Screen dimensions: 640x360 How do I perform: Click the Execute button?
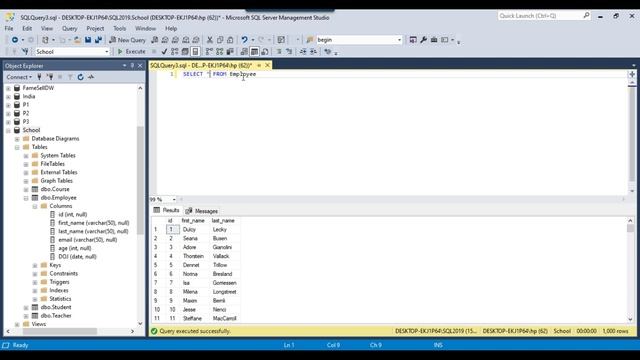coord(131,51)
